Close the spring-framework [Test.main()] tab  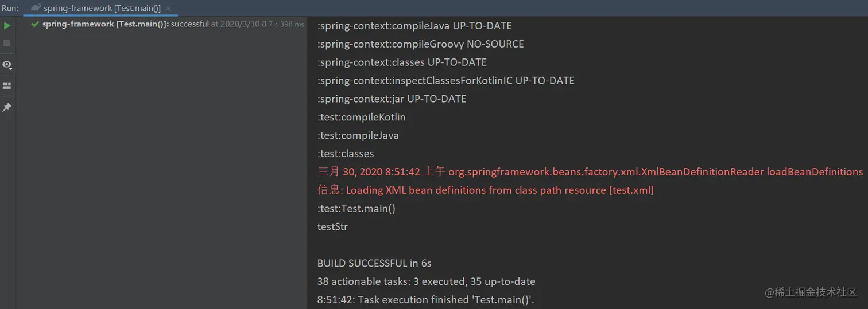coord(169,8)
